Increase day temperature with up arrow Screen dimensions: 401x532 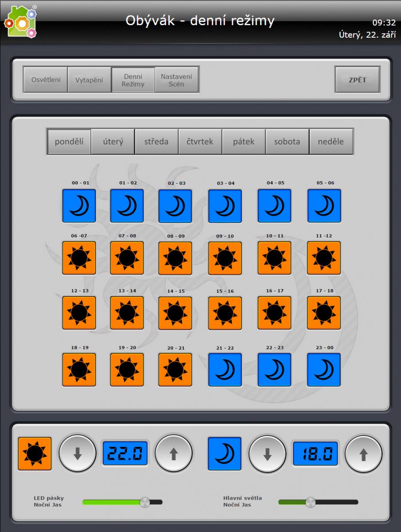tap(173, 454)
